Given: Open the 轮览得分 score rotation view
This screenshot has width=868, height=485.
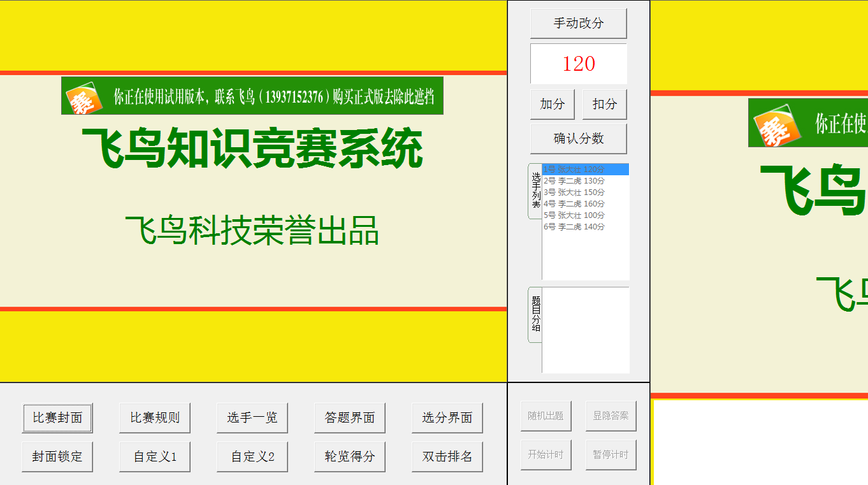Looking at the screenshot, I should point(350,456).
